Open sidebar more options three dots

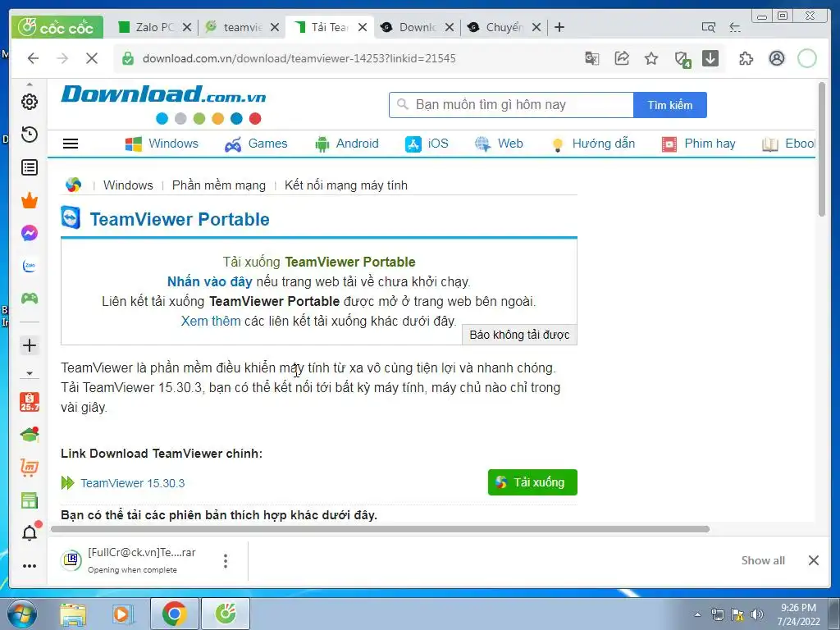coord(30,566)
